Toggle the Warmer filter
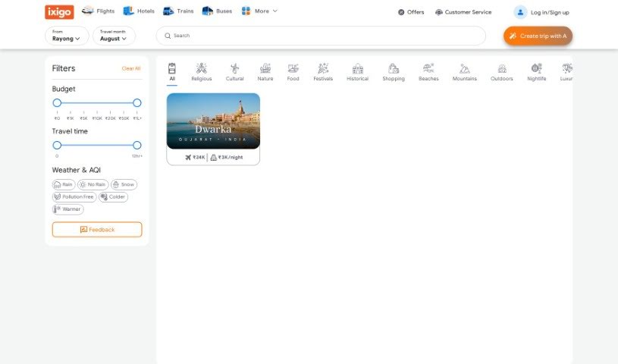618x364 pixels. (x=67, y=209)
